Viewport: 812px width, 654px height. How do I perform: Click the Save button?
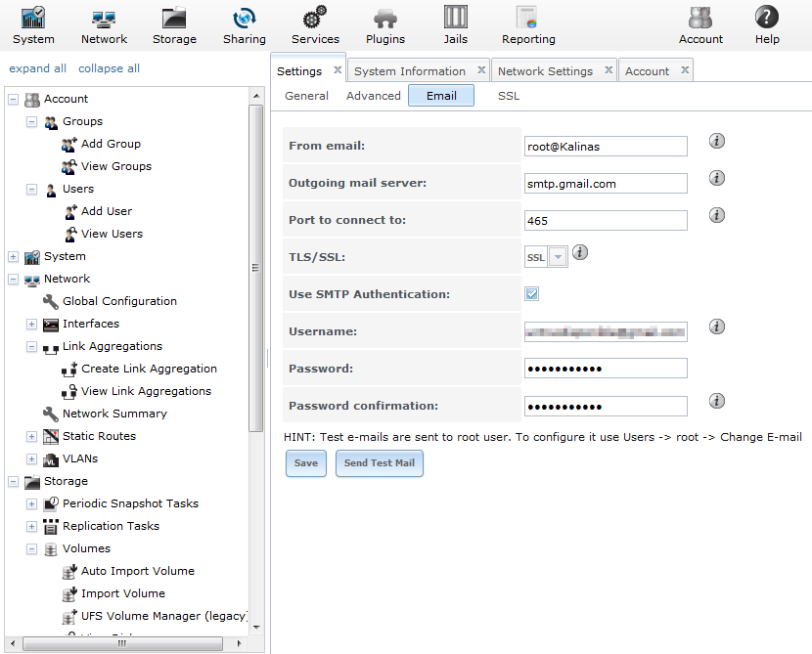click(306, 463)
